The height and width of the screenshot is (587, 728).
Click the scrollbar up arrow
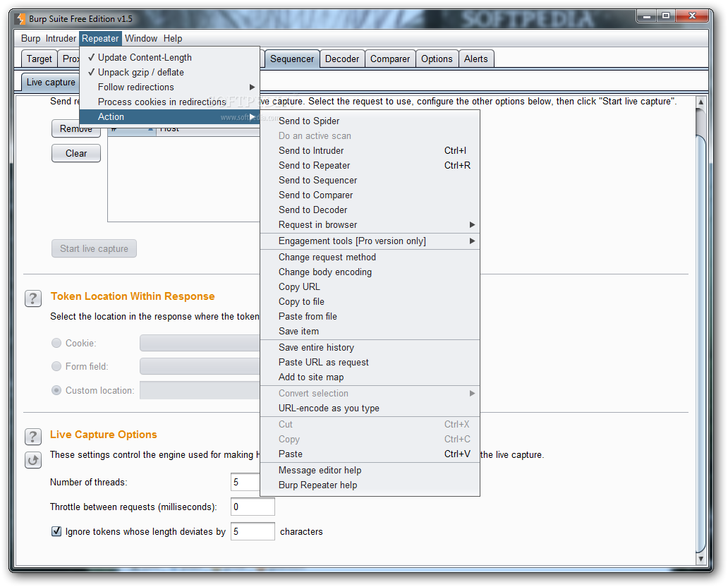coord(701,102)
